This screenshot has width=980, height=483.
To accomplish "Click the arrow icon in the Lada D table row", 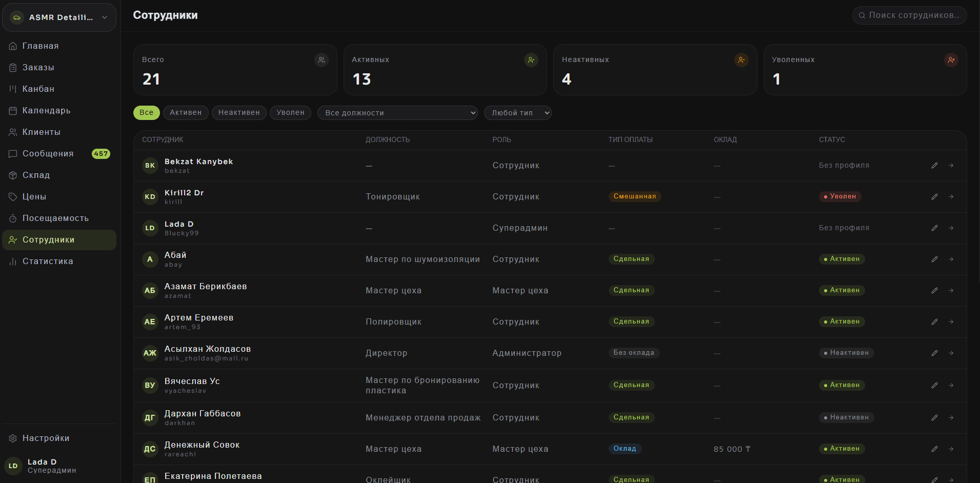I will pyautogui.click(x=951, y=228).
